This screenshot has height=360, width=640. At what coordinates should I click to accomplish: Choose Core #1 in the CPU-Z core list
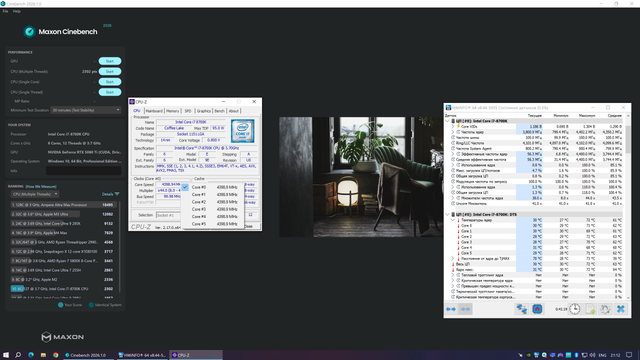coord(212,195)
